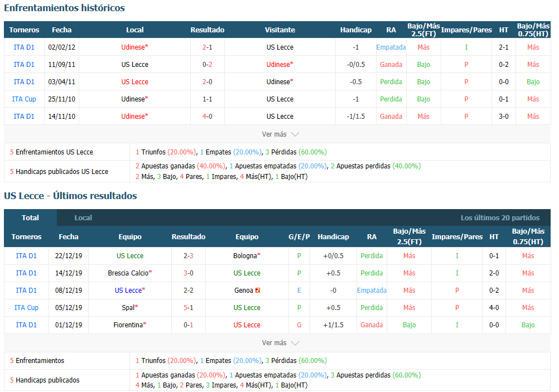
Task: Click the red card icon next to Genoa
Action: [258, 291]
